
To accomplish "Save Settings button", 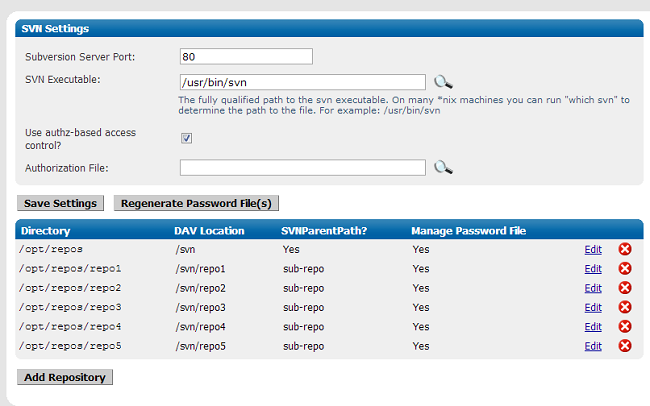I will (x=61, y=203).
